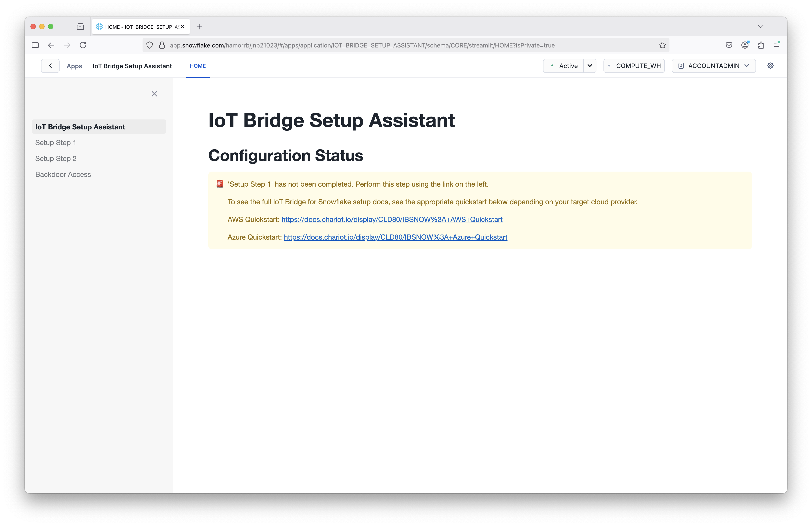Select IoT Bridge Setup Assistant in sidebar
The image size is (812, 526).
[99, 127]
